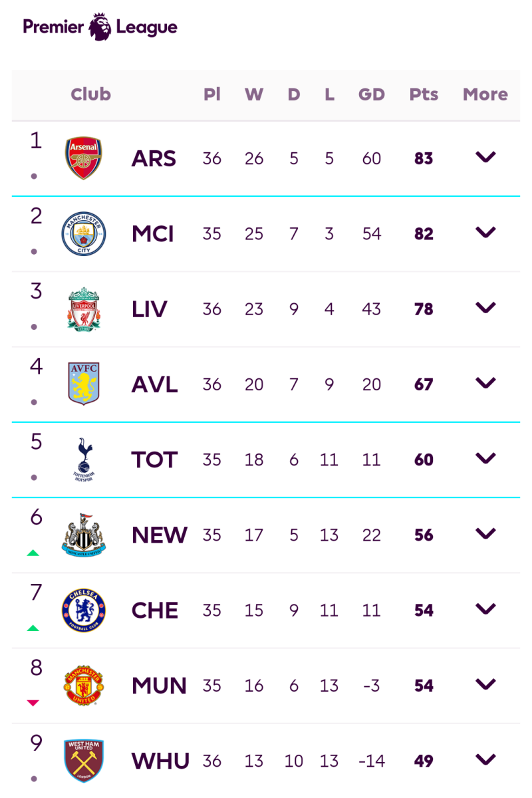Select the MCI team name
Viewport: 532px width, 798px height.
coord(153,234)
